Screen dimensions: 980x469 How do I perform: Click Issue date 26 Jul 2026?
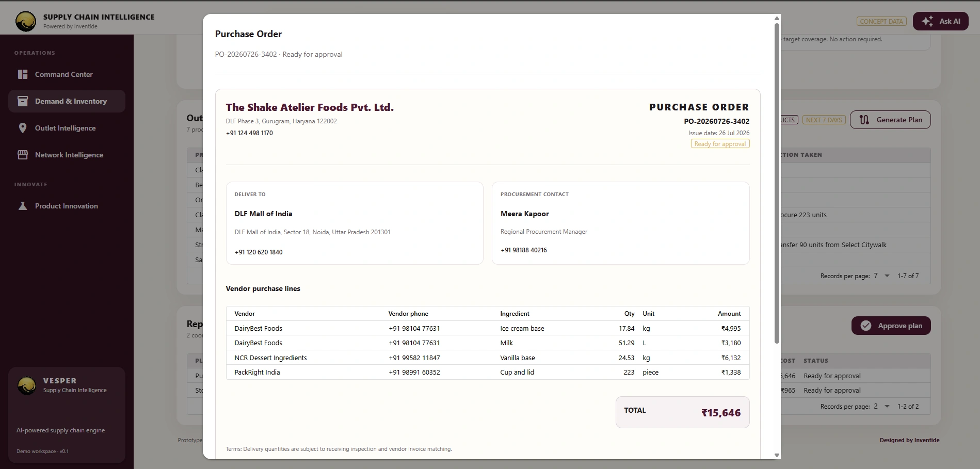point(719,133)
